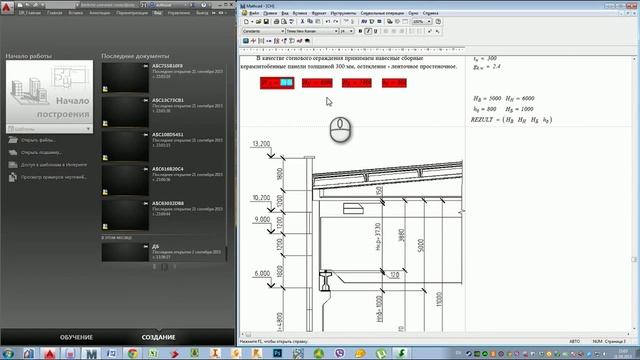The image size is (640, 360).
Task: Switch to ОБУЧЕНИЕ tab in AutoCAD
Action: coord(76,337)
